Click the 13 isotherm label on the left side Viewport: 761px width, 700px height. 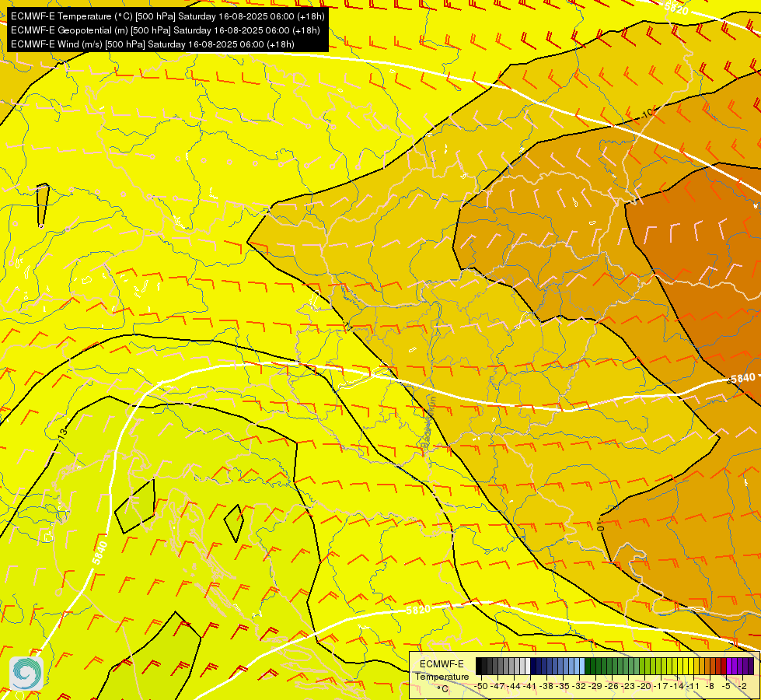coord(62,434)
